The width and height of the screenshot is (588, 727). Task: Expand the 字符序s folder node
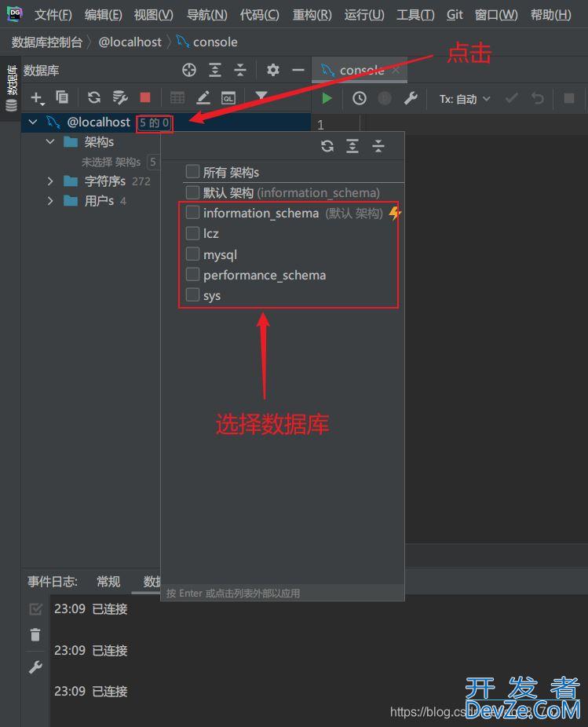click(x=50, y=181)
